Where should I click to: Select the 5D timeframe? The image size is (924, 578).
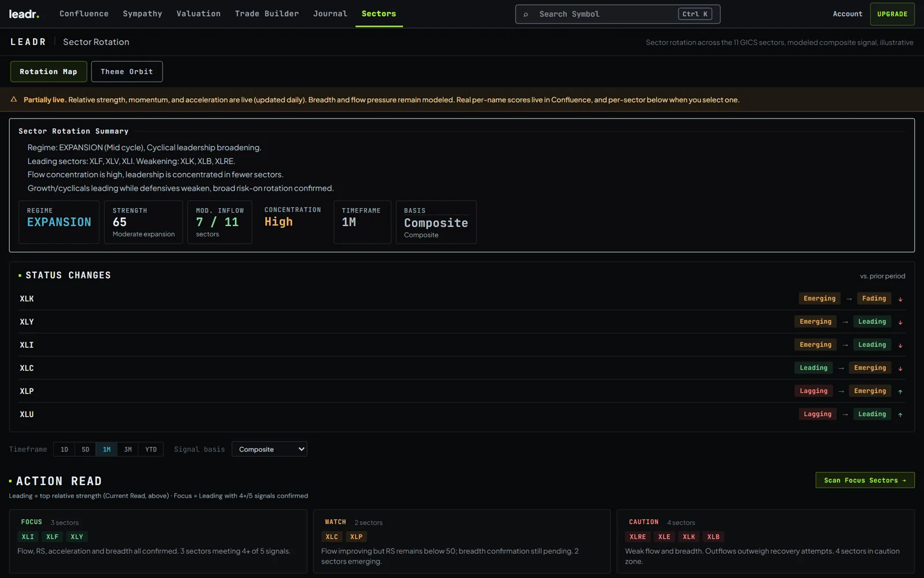[x=85, y=449]
